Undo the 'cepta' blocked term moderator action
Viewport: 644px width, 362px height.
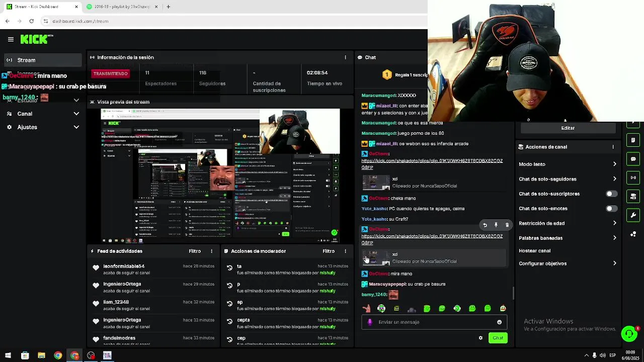click(230, 322)
